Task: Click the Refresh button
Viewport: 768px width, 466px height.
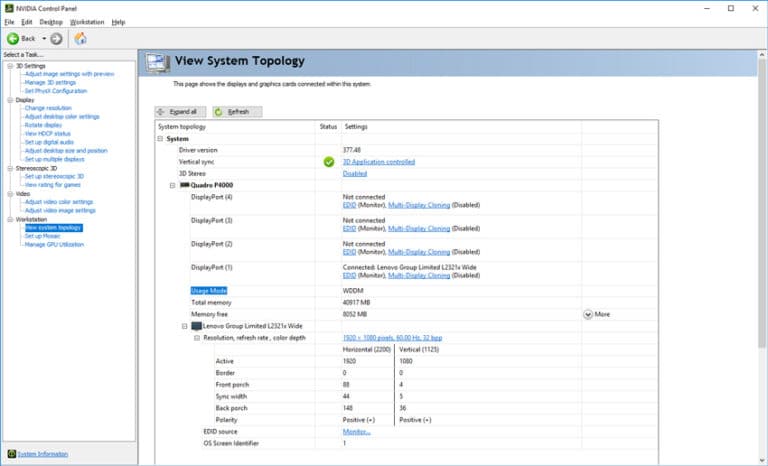Action: (237, 112)
